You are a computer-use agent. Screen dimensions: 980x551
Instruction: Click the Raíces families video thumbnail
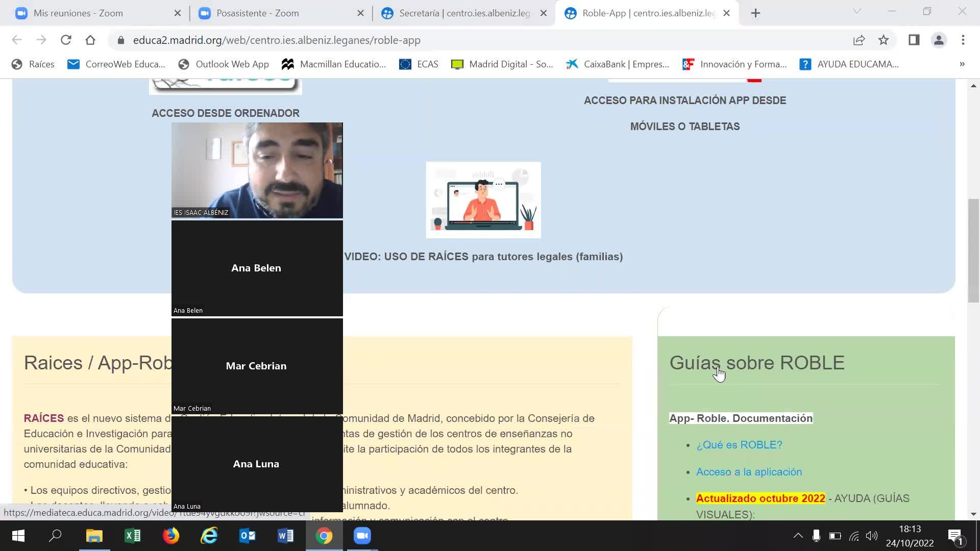[483, 200]
